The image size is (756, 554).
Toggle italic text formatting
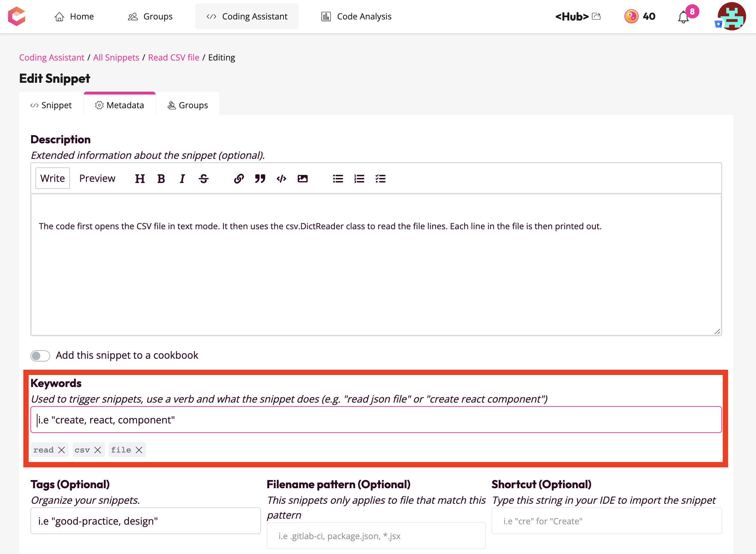(x=182, y=178)
